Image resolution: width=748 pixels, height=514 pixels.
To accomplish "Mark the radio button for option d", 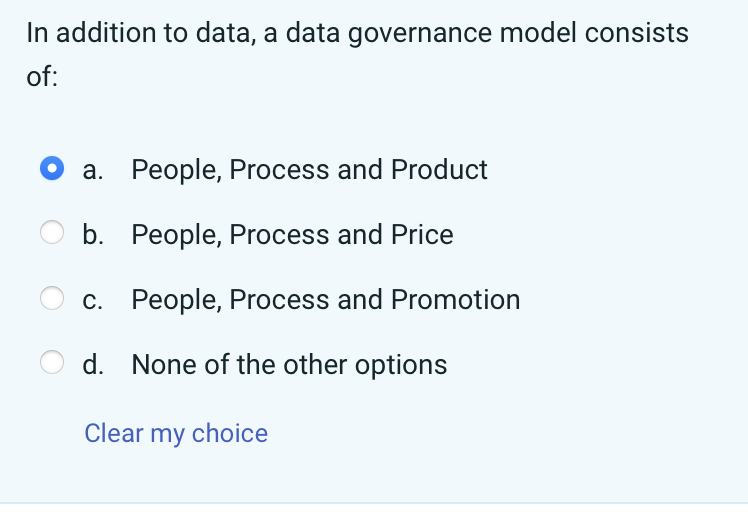I will (x=53, y=364).
